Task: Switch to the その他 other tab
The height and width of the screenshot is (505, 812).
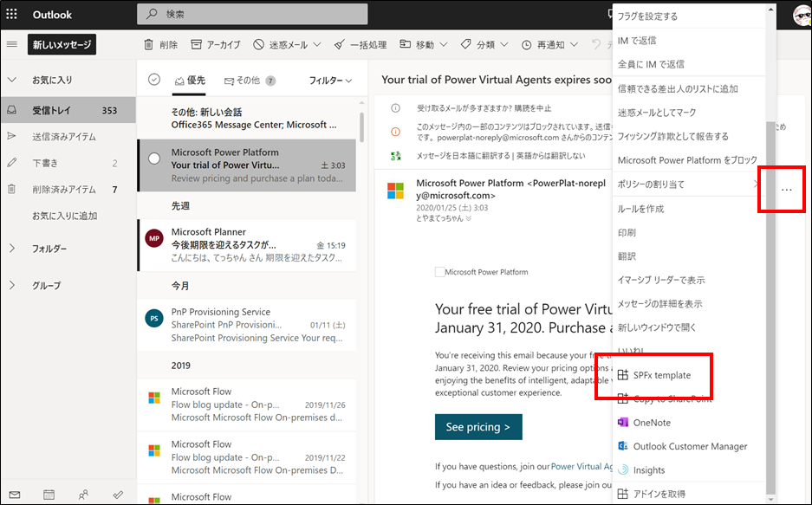Action: coord(250,81)
